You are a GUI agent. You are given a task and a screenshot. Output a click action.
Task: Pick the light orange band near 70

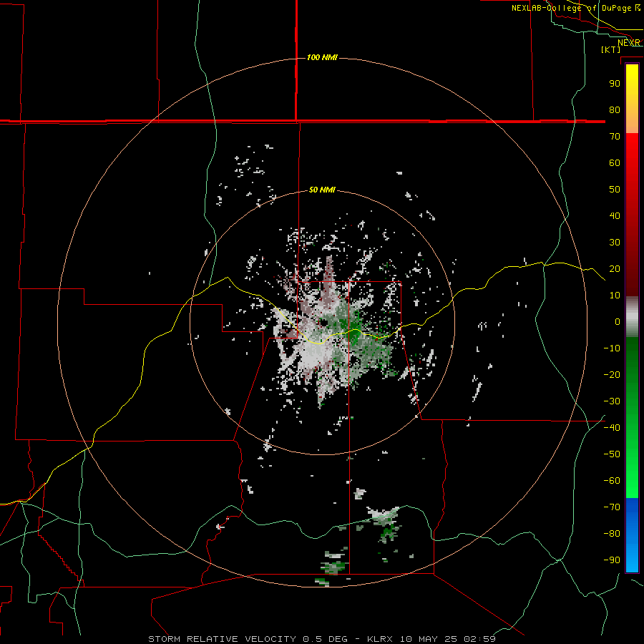coord(632,127)
